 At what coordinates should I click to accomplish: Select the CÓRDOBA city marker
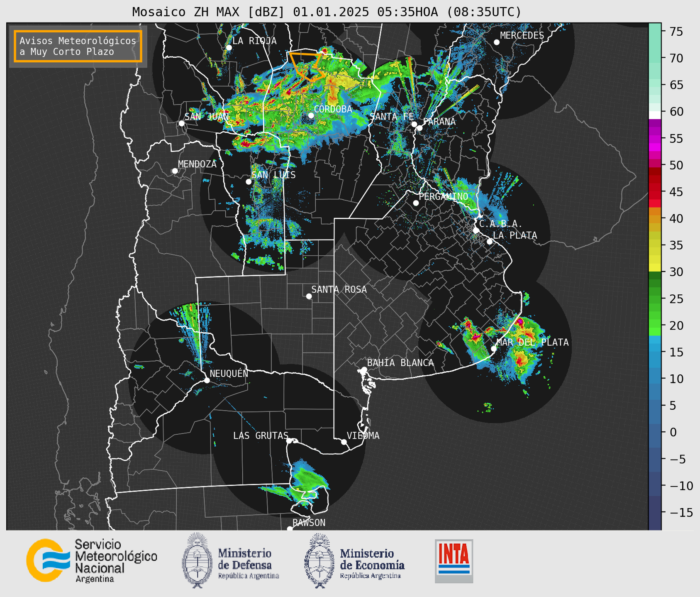pos(311,115)
